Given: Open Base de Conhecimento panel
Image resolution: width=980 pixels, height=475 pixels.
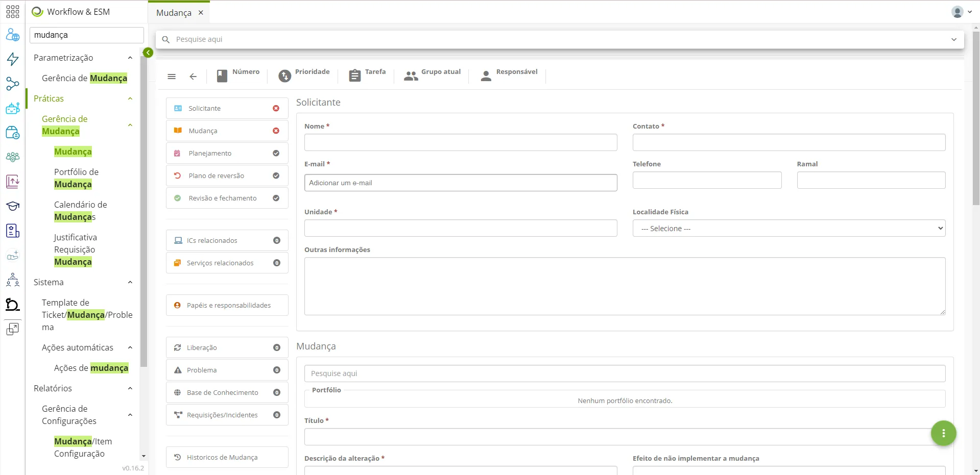Looking at the screenshot, I should click(x=227, y=392).
